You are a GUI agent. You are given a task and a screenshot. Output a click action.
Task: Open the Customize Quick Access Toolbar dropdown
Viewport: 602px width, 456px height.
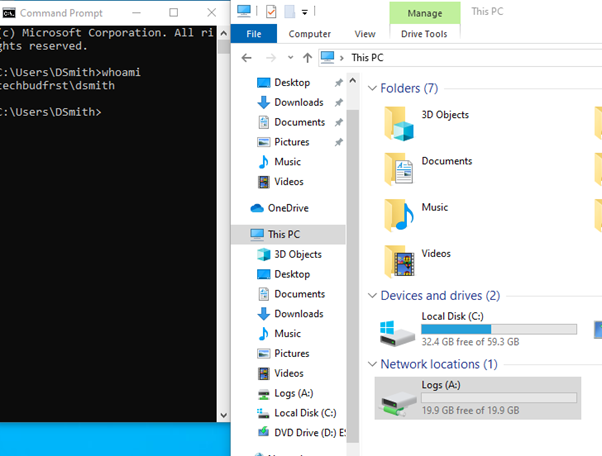coord(304,12)
